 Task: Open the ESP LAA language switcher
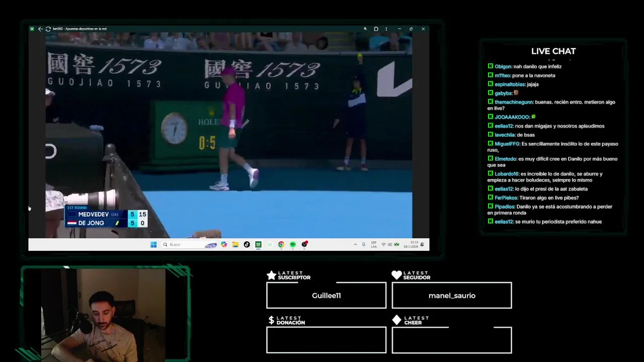point(373,244)
